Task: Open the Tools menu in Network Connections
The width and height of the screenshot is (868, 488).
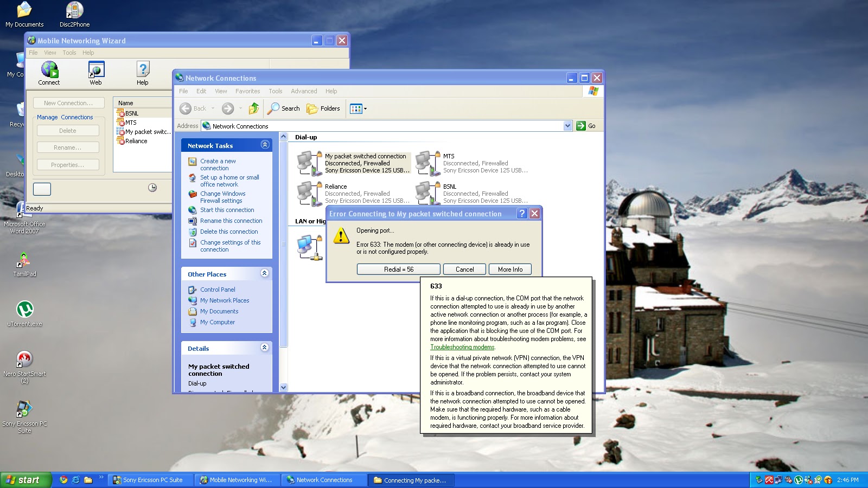Action: click(276, 91)
